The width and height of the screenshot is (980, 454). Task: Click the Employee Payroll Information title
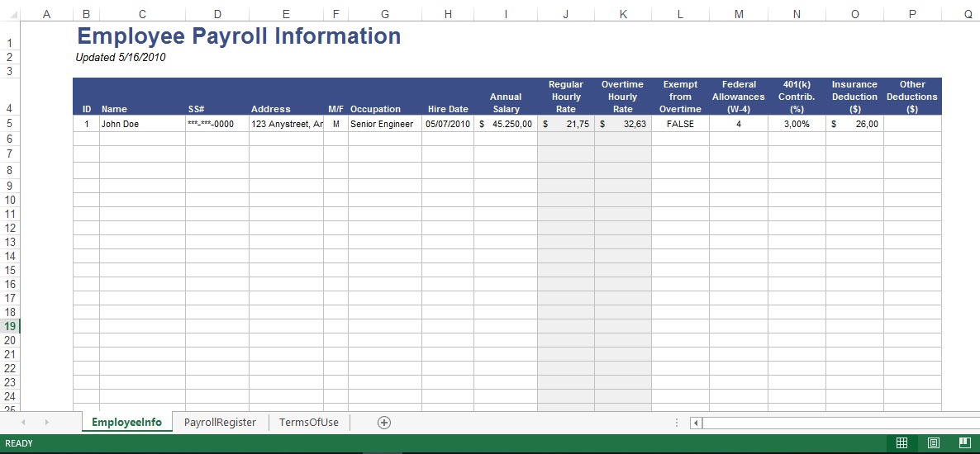(238, 36)
